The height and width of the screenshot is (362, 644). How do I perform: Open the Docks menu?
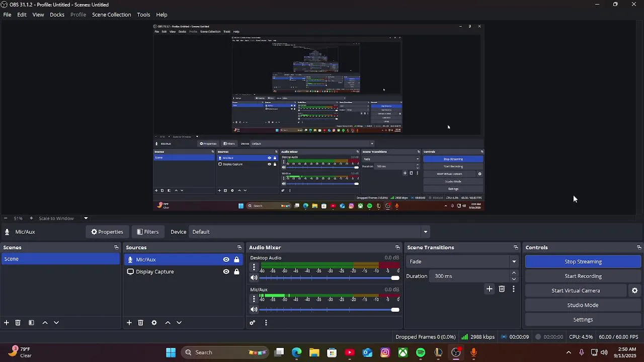(x=57, y=15)
